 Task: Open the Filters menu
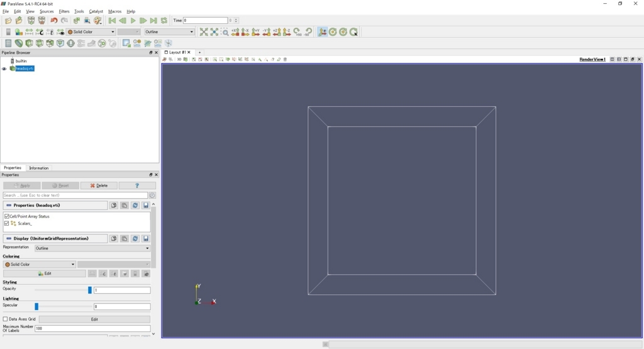click(x=64, y=11)
